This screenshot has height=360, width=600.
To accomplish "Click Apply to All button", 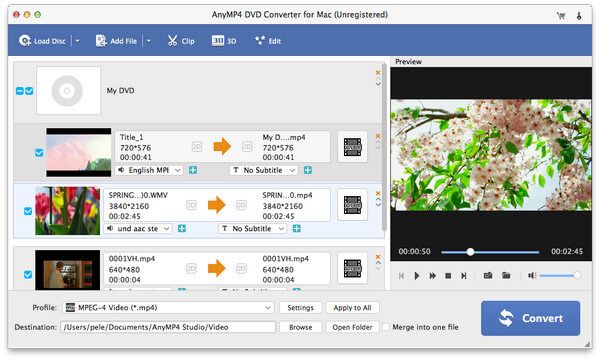I will pyautogui.click(x=352, y=308).
